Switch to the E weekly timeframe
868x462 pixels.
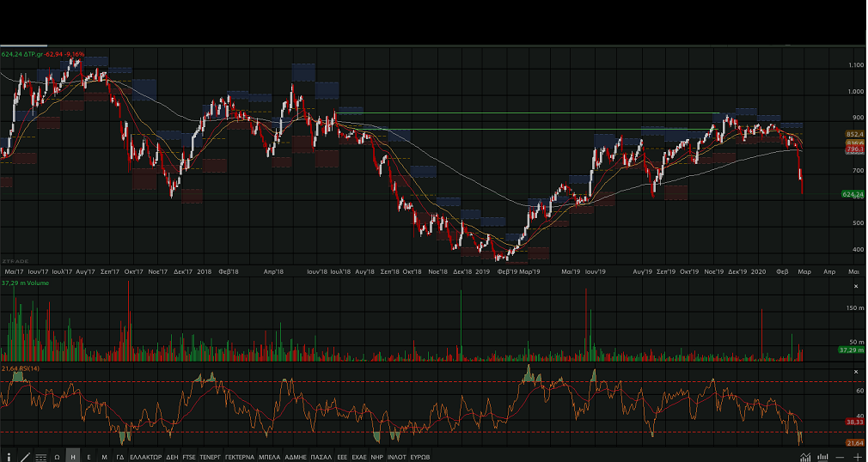pyautogui.click(x=89, y=457)
